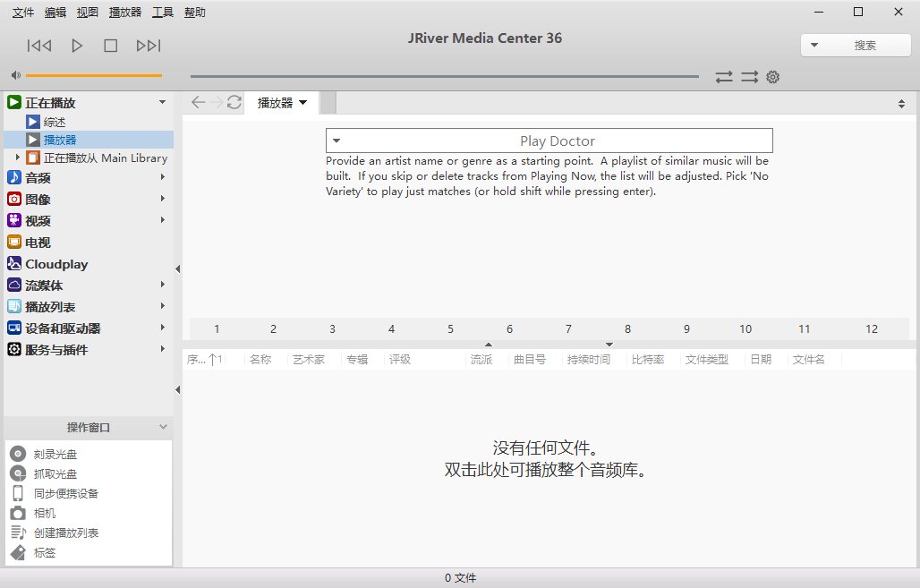This screenshot has height=588, width=920.
Task: Click the 服务与插件 gear icon
Action: 14,349
